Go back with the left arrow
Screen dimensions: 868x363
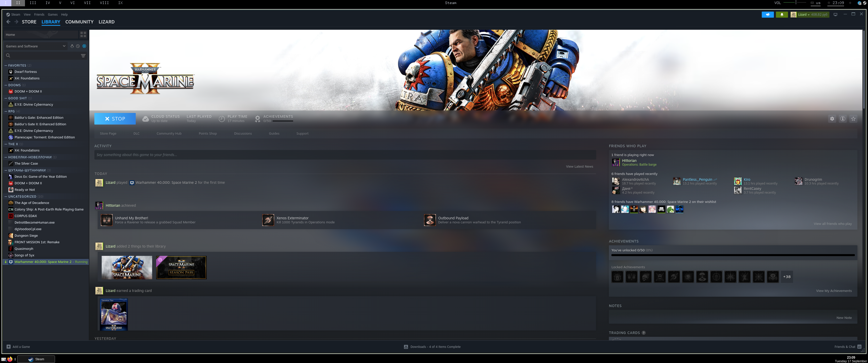8,22
